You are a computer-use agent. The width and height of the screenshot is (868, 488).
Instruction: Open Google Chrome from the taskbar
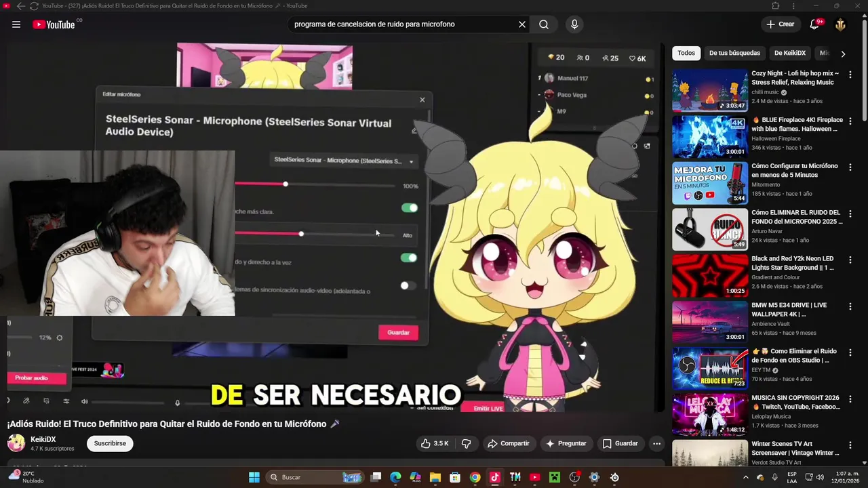(x=475, y=477)
